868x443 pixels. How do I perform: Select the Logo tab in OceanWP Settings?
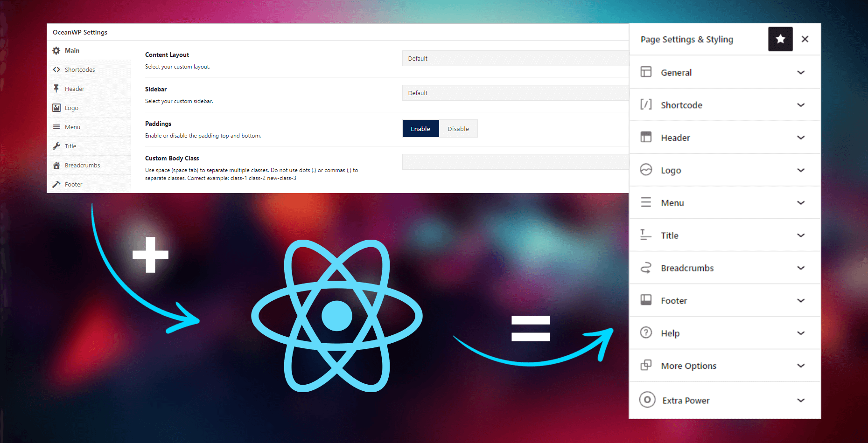(x=89, y=108)
